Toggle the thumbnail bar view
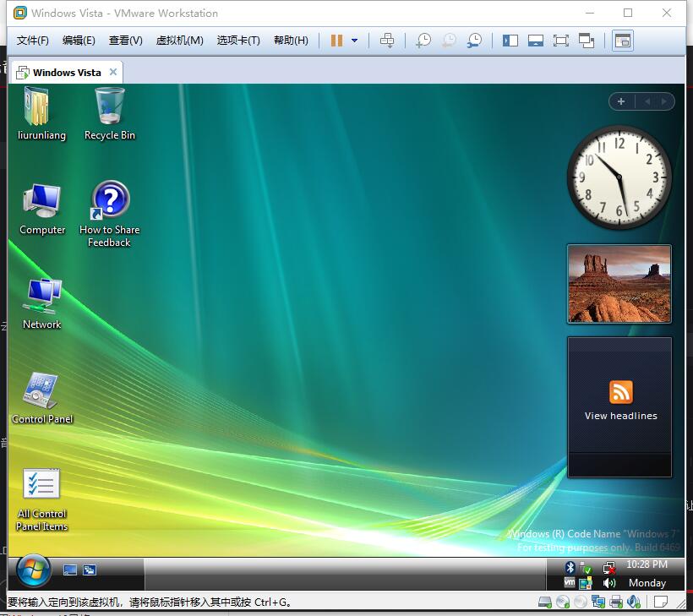 (x=535, y=41)
